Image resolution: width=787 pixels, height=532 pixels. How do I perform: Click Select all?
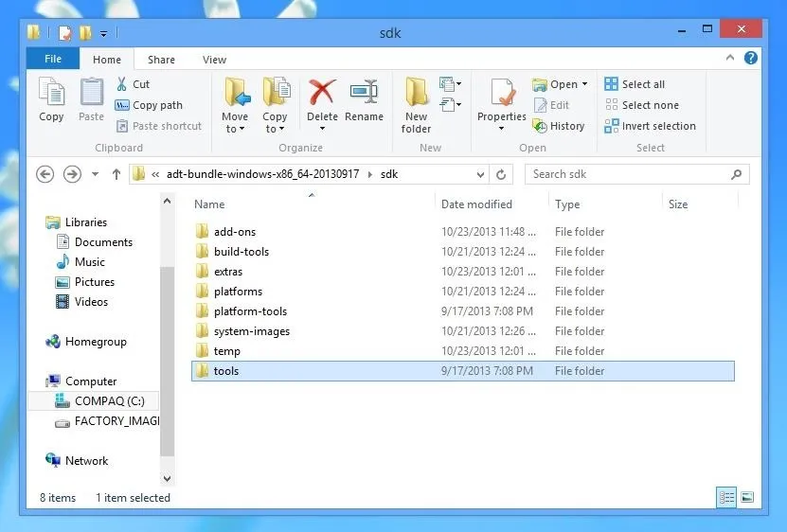(x=635, y=84)
